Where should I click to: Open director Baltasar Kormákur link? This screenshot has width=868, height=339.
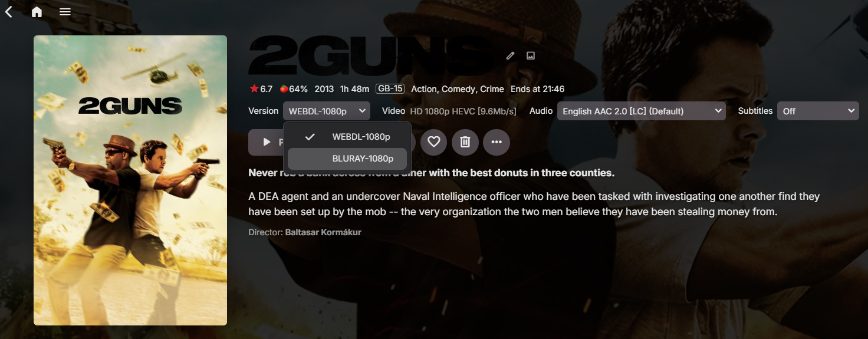323,232
